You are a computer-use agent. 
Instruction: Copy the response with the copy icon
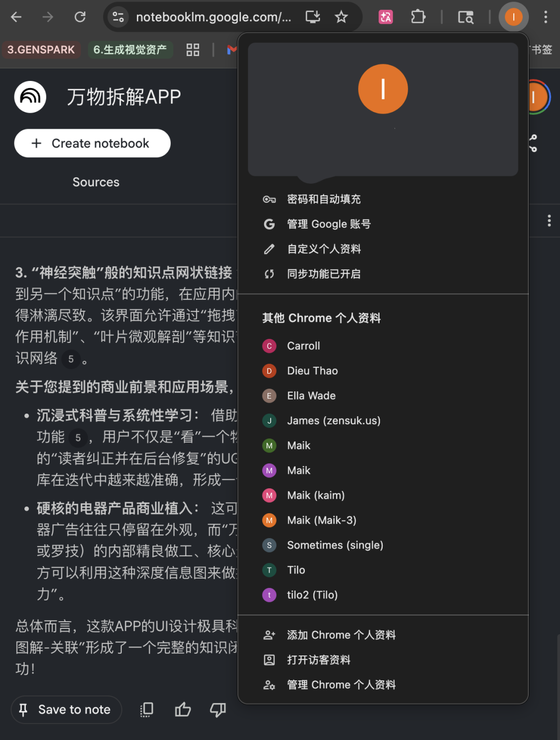tap(147, 709)
